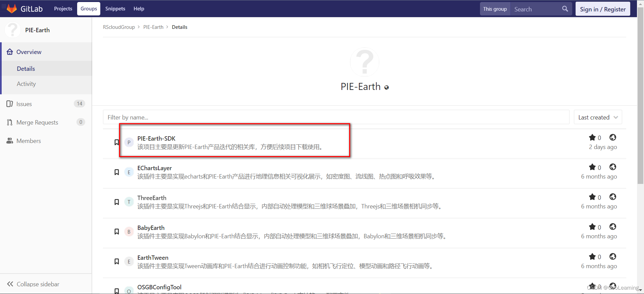Viewport: 644px width, 294px height.
Task: Open Help in the top navbar
Action: (x=139, y=9)
